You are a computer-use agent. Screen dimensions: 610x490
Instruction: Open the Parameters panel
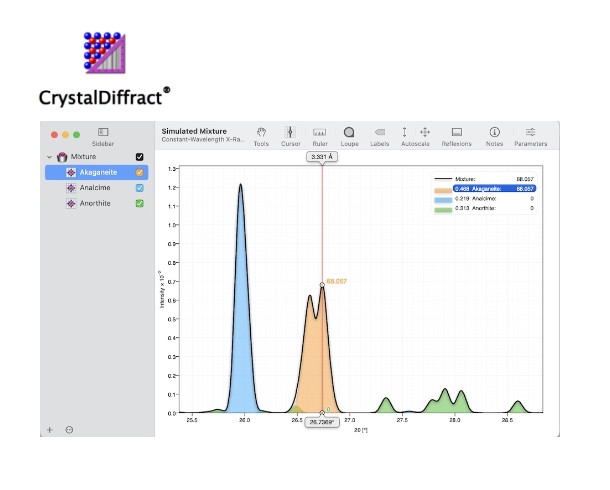click(x=530, y=133)
